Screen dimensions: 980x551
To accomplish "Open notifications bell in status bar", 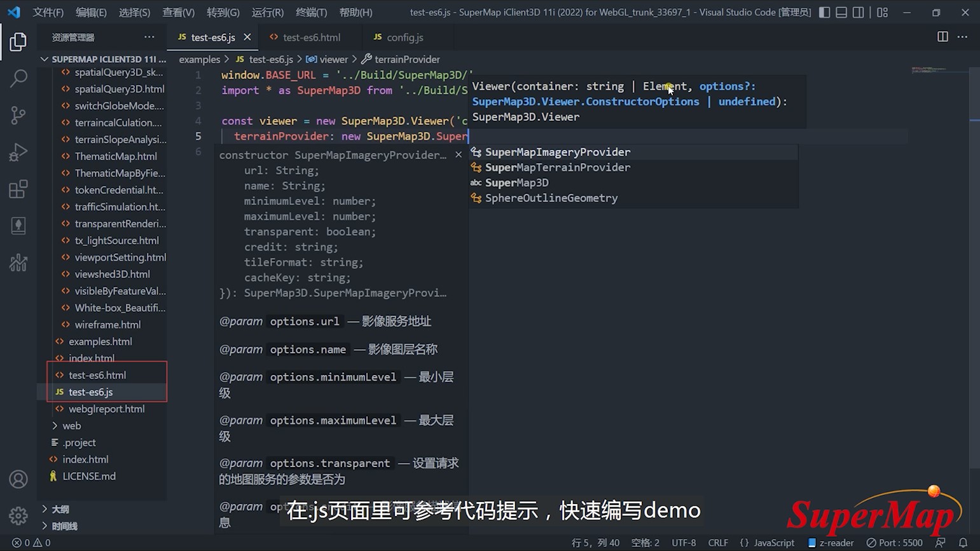I will click(963, 543).
